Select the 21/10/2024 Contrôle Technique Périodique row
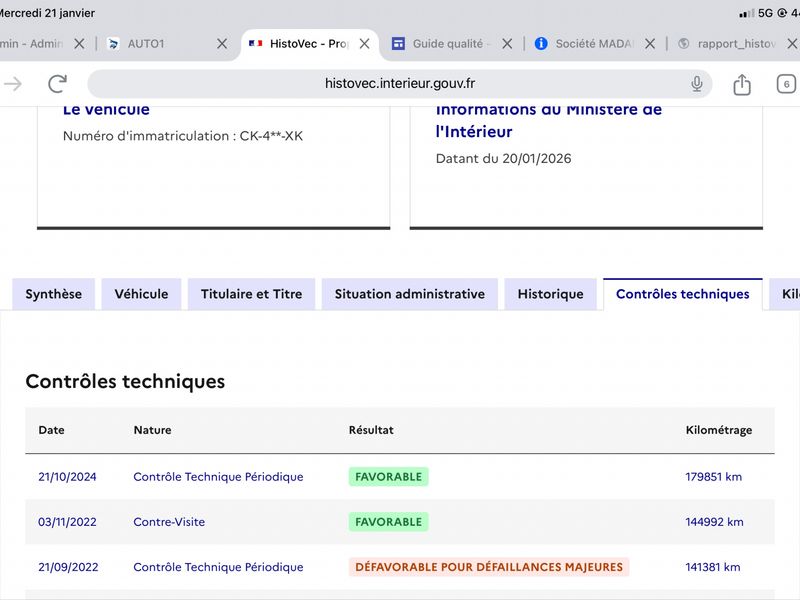800x600 pixels. (218, 477)
